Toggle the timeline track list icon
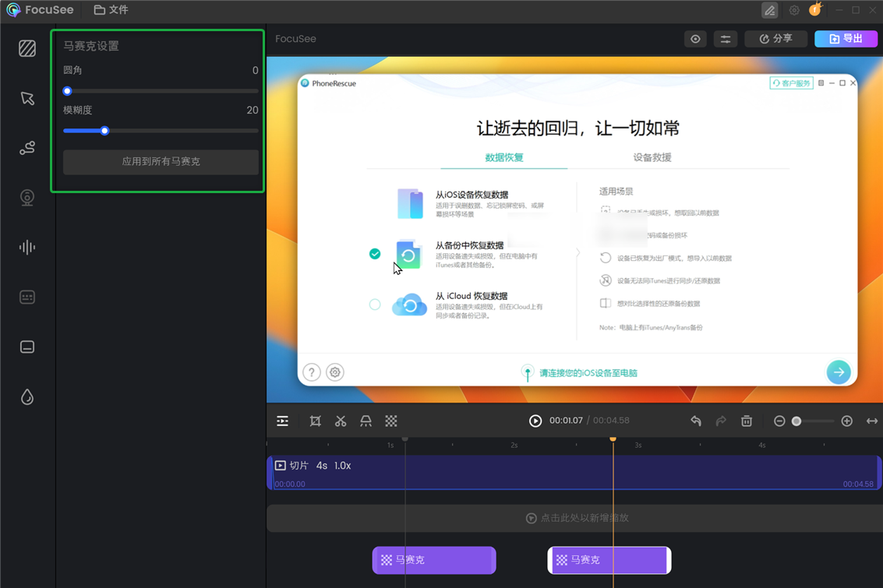Image resolution: width=883 pixels, height=588 pixels. pyautogui.click(x=283, y=421)
